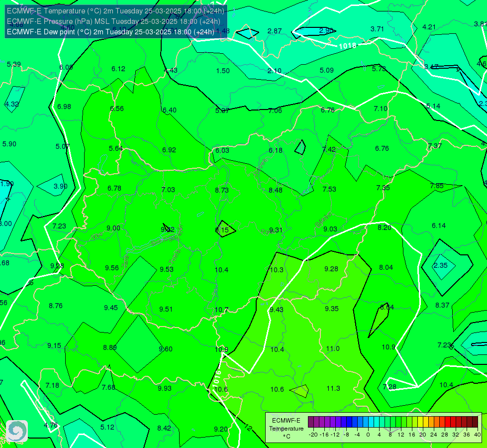
Task: Click the temperature value 9.56
Action: pyautogui.click(x=111, y=268)
